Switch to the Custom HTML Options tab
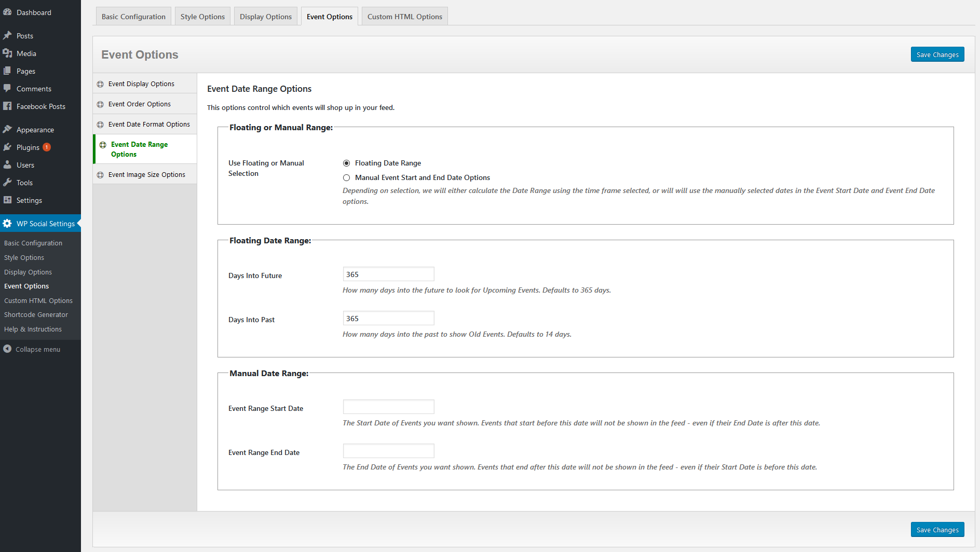The image size is (980, 552). point(404,17)
